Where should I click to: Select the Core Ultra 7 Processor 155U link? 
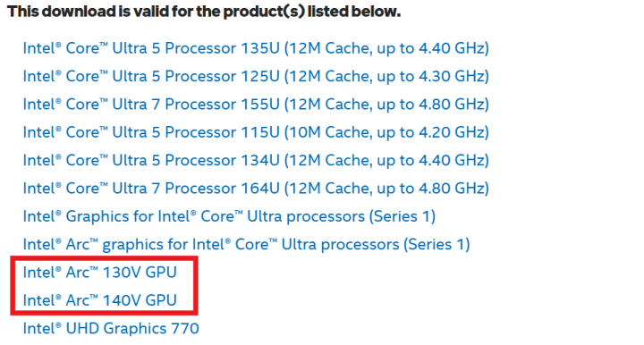[256, 105]
